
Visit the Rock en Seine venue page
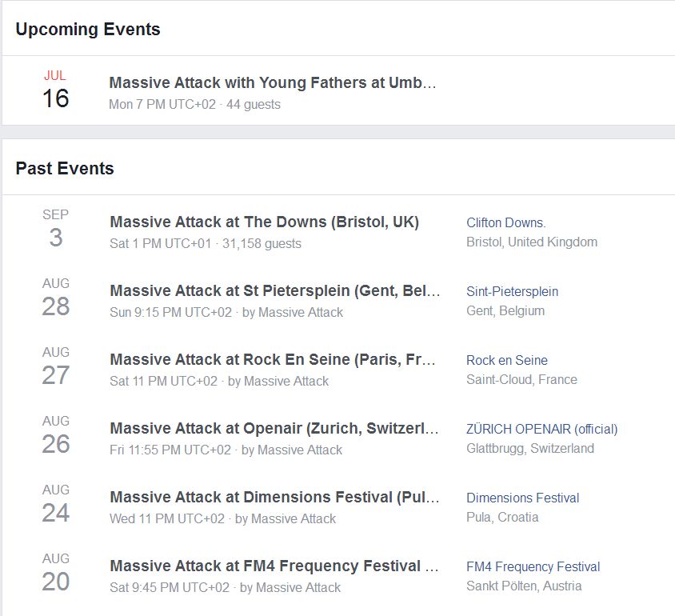507,360
